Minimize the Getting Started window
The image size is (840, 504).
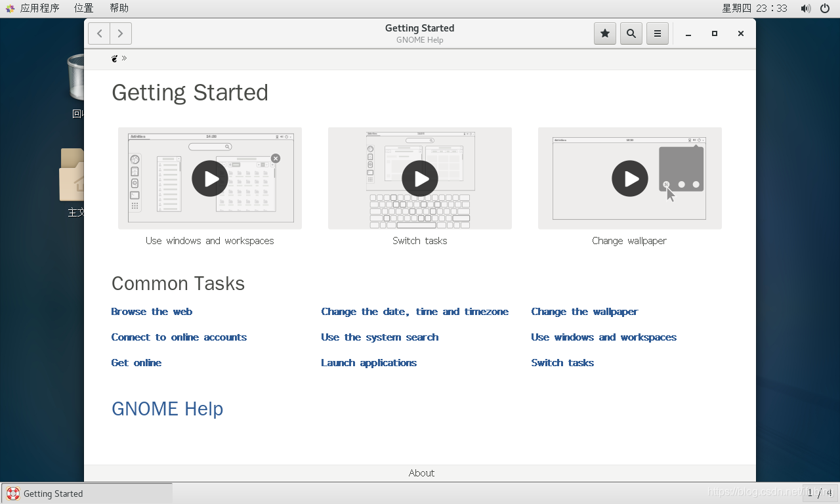tap(688, 34)
